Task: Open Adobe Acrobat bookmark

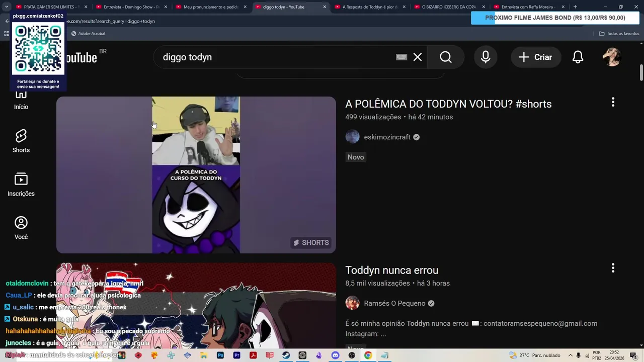Action: click(x=88, y=33)
